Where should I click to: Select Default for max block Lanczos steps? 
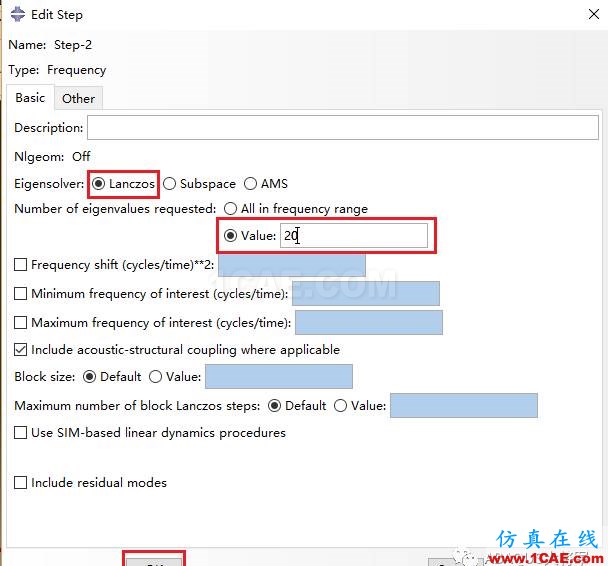274,406
